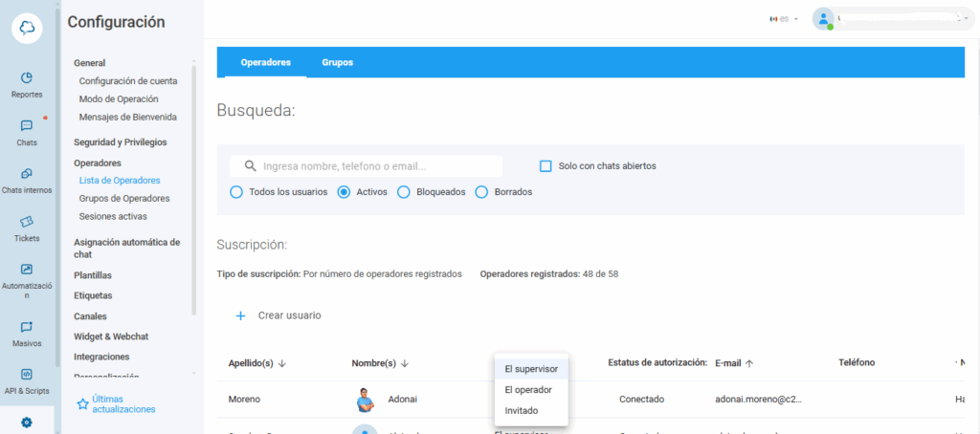
Task: Click the search magnifier icon
Action: point(251,166)
